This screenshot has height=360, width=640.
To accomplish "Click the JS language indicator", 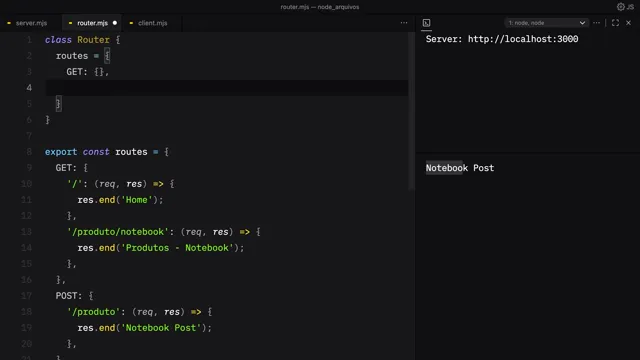I will [630, 7].
